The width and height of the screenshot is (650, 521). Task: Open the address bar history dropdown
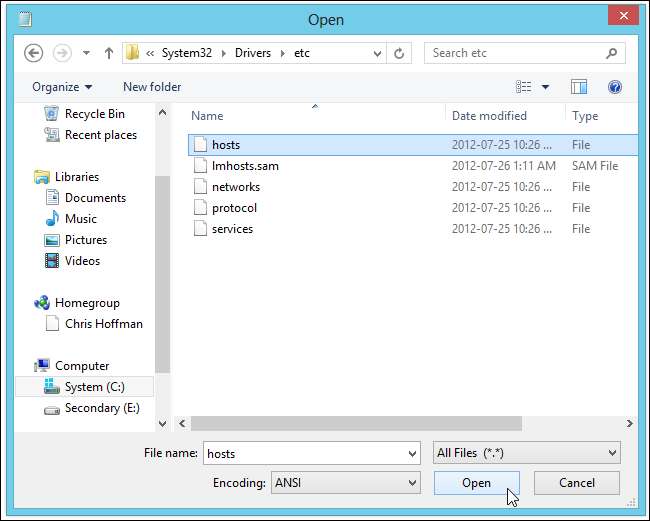375,53
